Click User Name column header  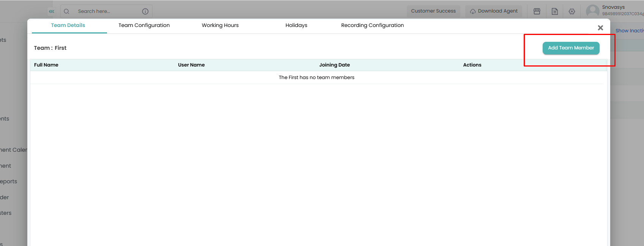[191, 65]
